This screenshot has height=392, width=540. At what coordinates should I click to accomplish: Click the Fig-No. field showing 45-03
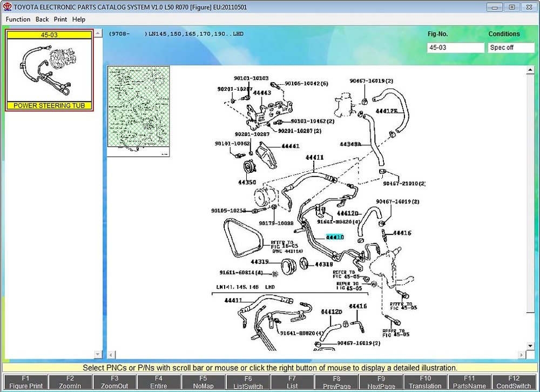(x=455, y=48)
